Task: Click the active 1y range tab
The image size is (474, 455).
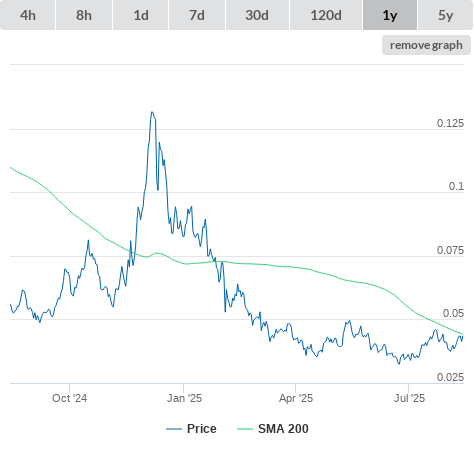Action: click(x=390, y=15)
